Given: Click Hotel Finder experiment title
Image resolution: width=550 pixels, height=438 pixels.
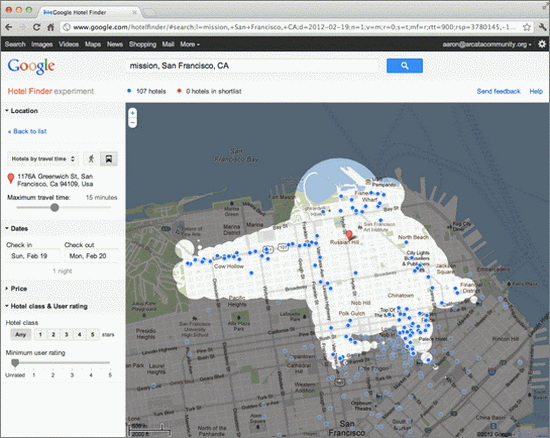Looking at the screenshot, I should [x=51, y=91].
